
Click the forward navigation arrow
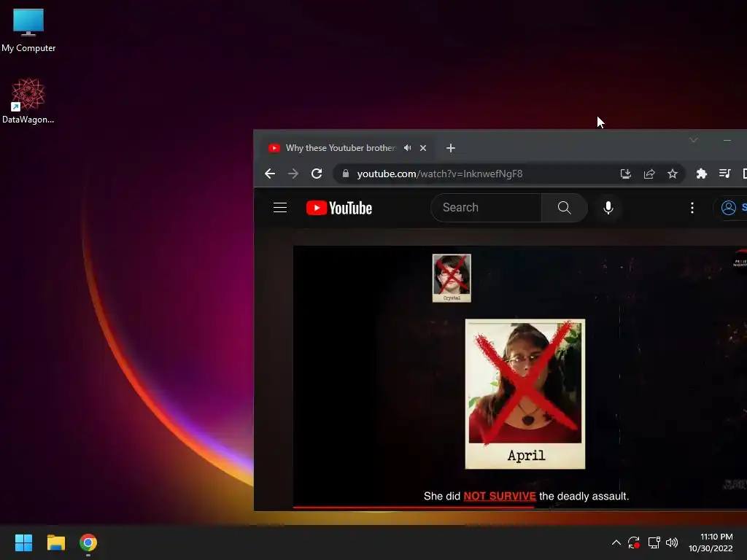pyautogui.click(x=293, y=174)
